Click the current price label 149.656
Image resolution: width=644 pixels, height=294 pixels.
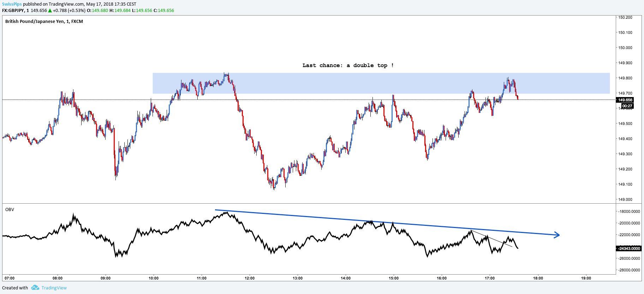tap(625, 100)
